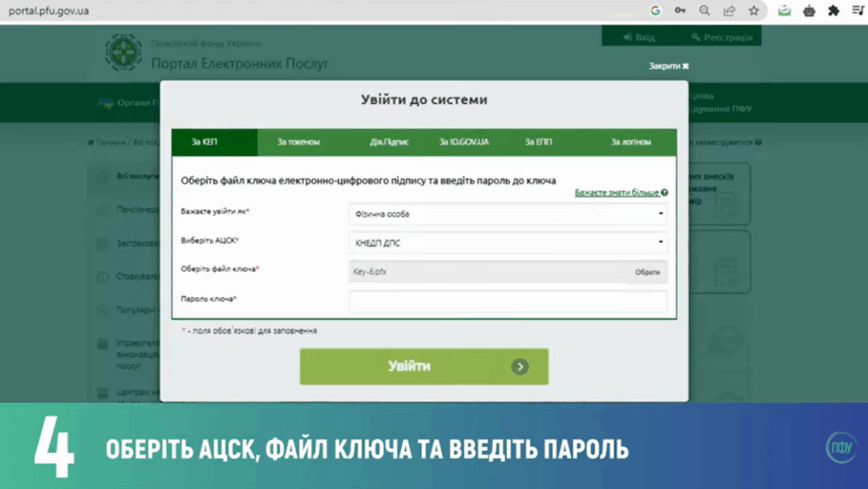Expand the 'КНЕДП ДПС' АЦСК dropdown

(x=508, y=242)
